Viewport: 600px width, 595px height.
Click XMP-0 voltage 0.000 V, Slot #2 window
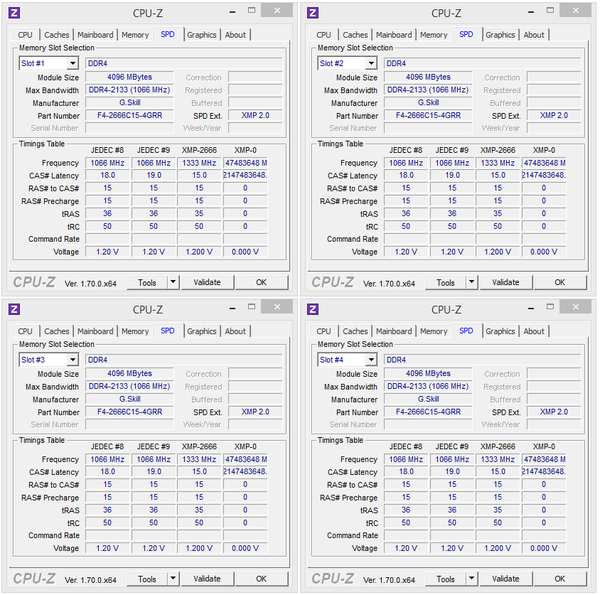pos(544,252)
